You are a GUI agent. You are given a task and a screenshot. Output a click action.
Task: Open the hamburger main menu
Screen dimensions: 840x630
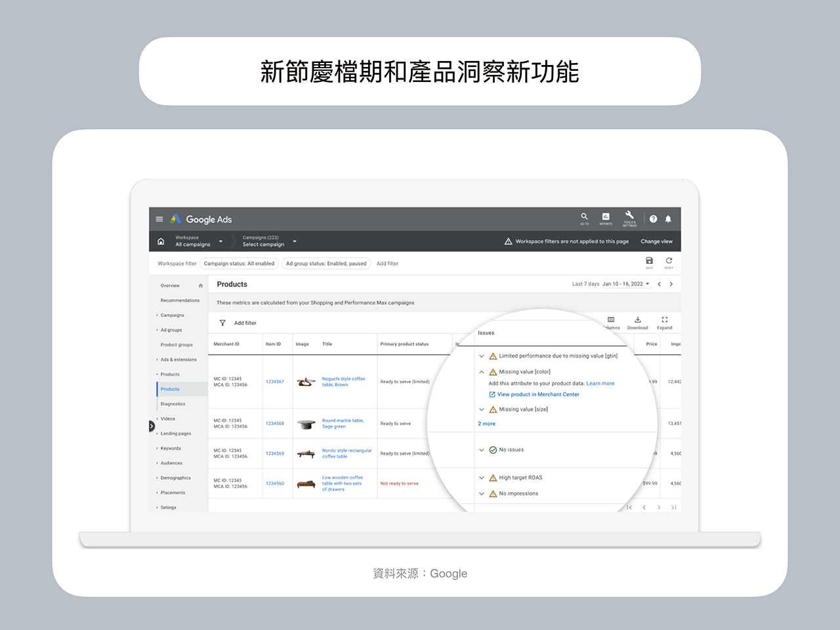[159, 219]
